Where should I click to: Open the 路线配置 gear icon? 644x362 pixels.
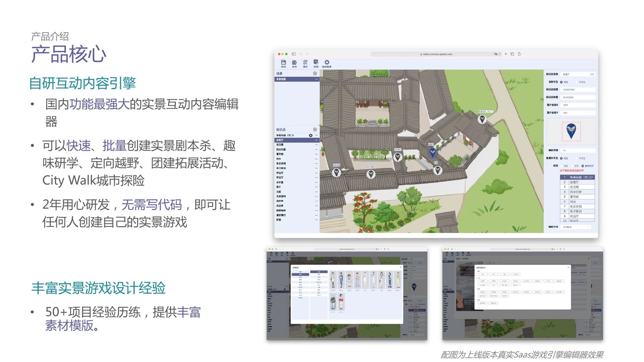327,63
